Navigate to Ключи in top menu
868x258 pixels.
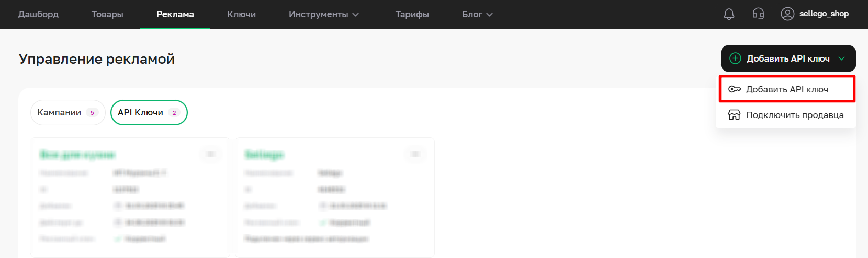click(241, 15)
